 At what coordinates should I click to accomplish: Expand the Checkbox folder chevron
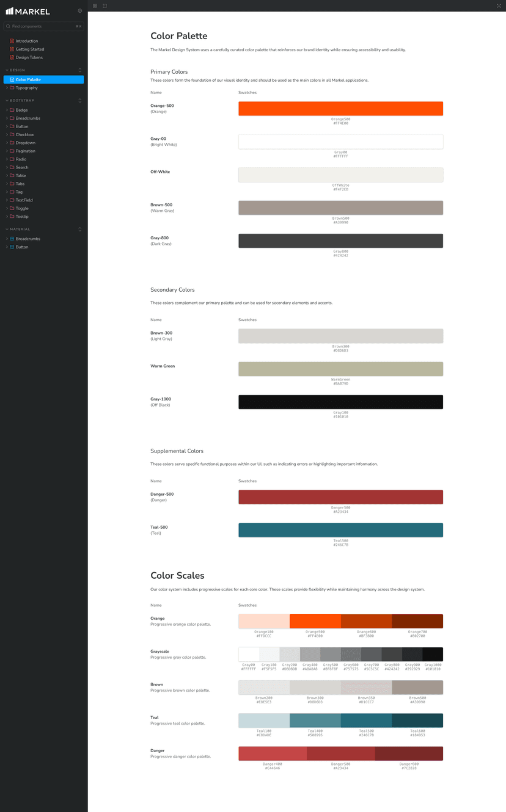click(7, 134)
